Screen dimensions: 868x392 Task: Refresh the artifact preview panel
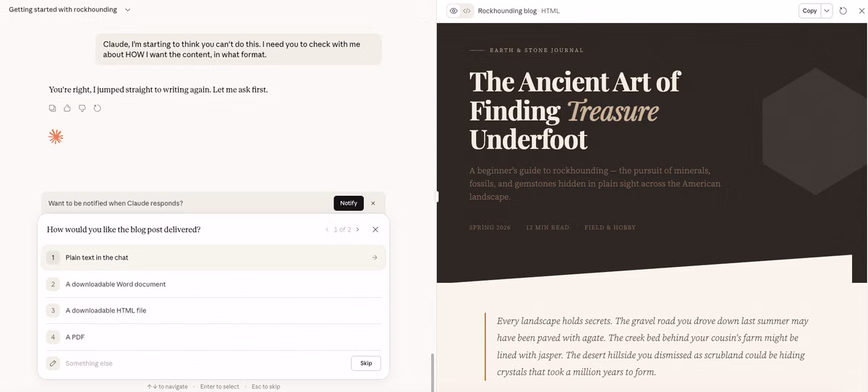click(x=843, y=11)
